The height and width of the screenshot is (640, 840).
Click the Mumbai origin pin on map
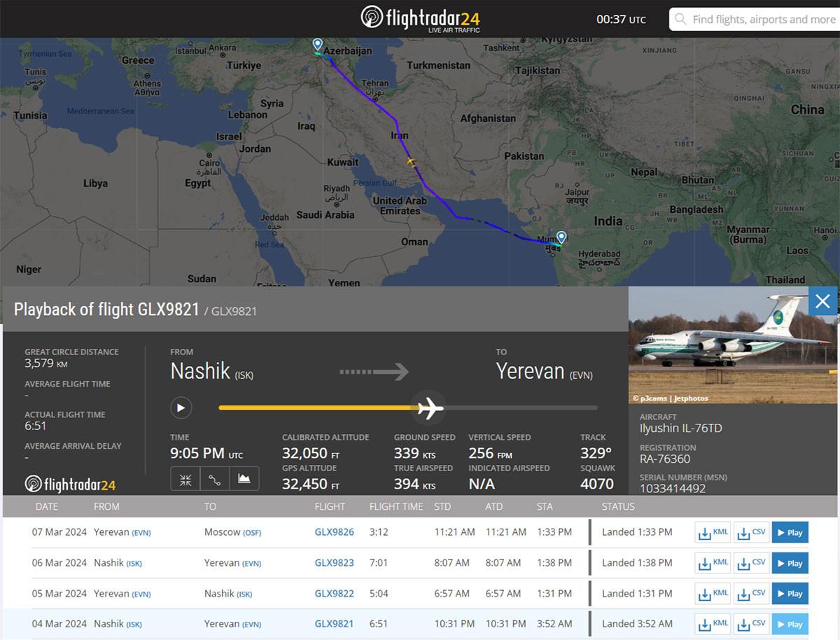(561, 237)
